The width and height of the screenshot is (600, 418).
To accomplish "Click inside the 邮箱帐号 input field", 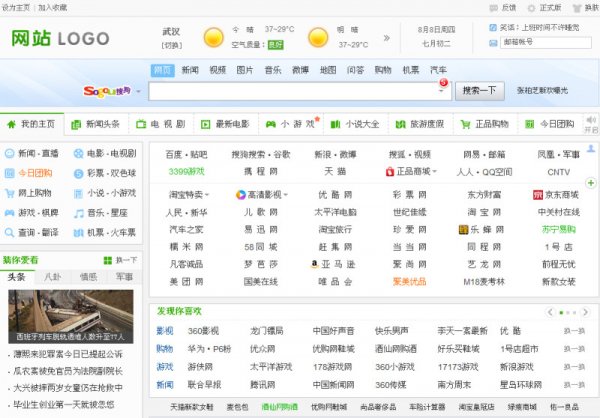I will (546, 42).
